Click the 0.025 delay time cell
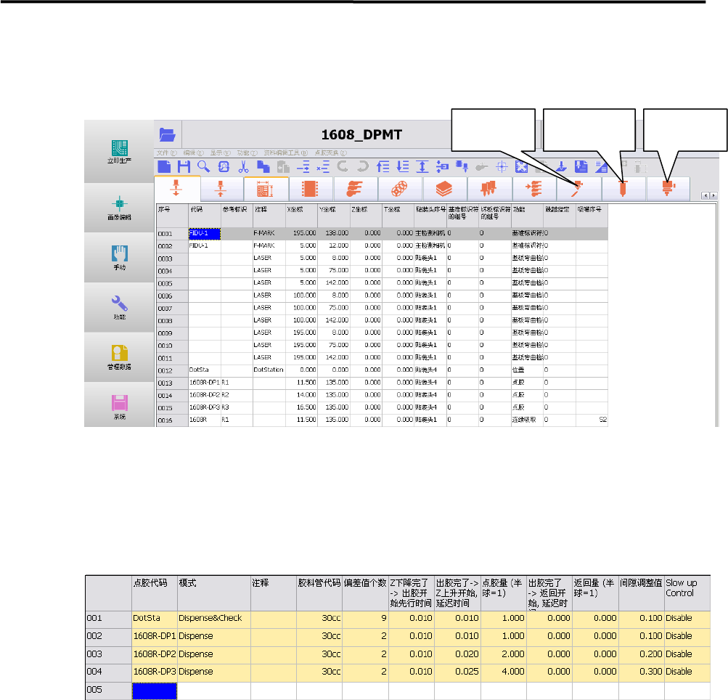Viewport: 728px width, 700px height. point(457,672)
